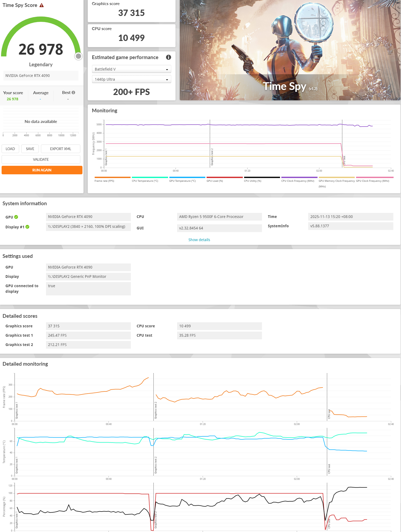The width and height of the screenshot is (401, 532).
Task: Click the green checkmark next to GPU
Action: tap(16, 217)
